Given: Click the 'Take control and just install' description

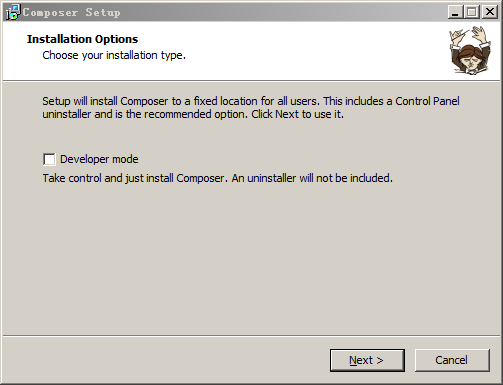Looking at the screenshot, I should 217,178.
